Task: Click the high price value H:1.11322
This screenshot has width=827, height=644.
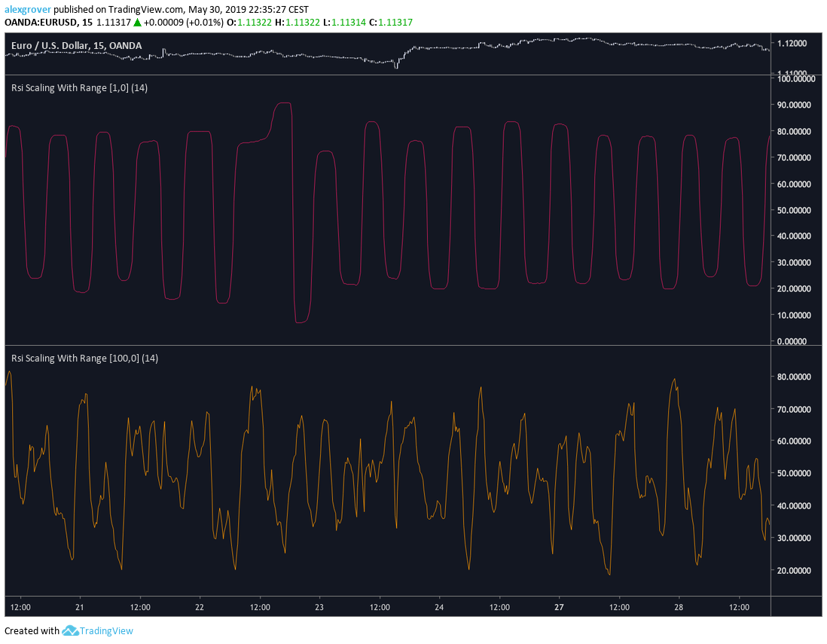Action: 297,22
